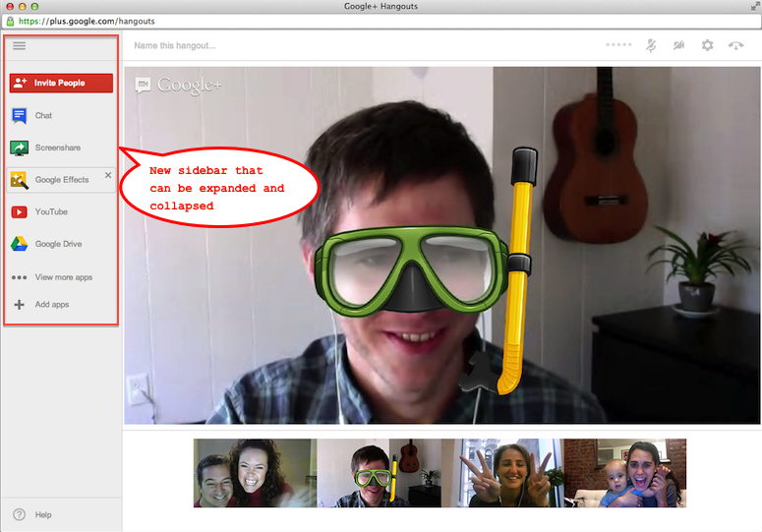Screen dimensions: 762x532
Task: Click the green lock security icon
Action: (10, 22)
